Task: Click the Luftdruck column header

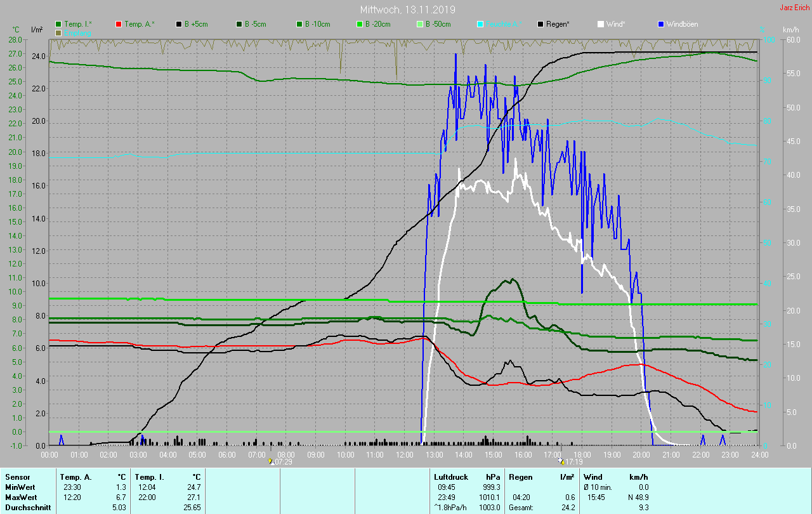Action: point(451,477)
